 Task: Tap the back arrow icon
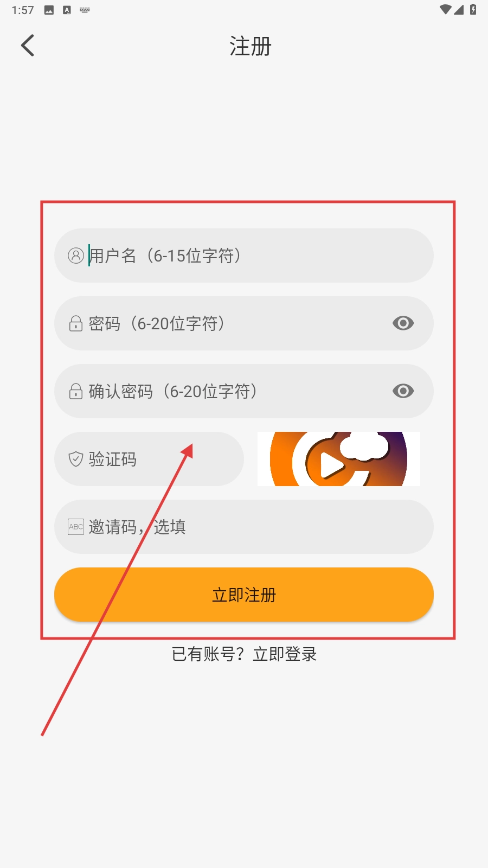28,46
